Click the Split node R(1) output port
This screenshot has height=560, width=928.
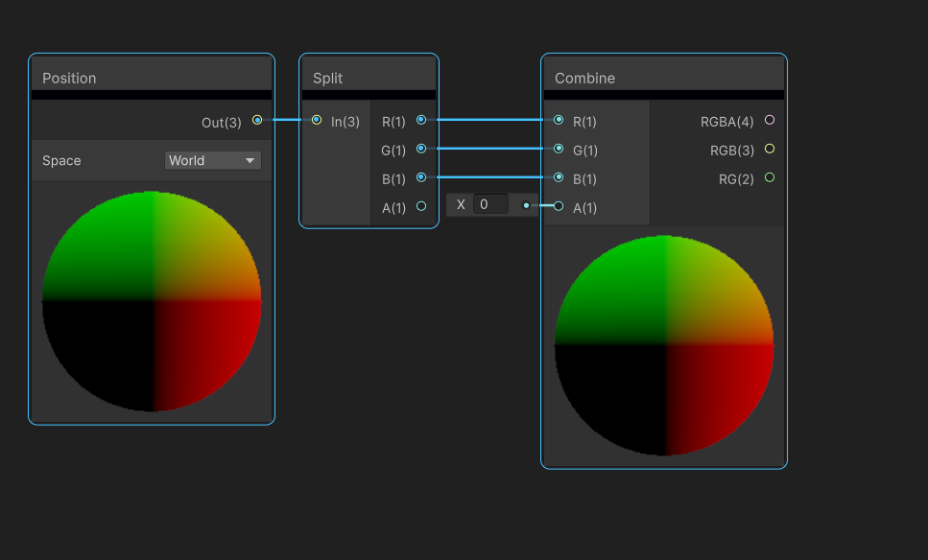point(421,120)
